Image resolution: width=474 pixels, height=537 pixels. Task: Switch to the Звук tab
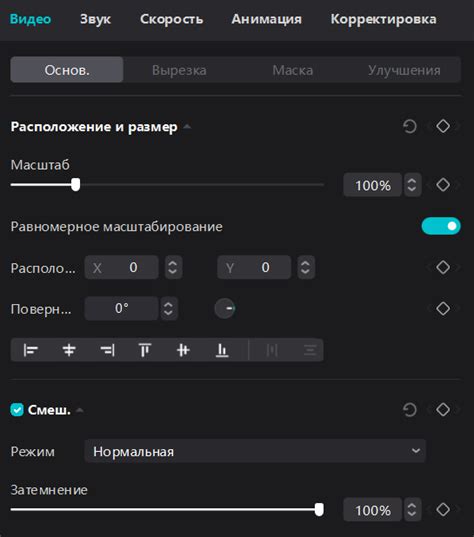95,19
